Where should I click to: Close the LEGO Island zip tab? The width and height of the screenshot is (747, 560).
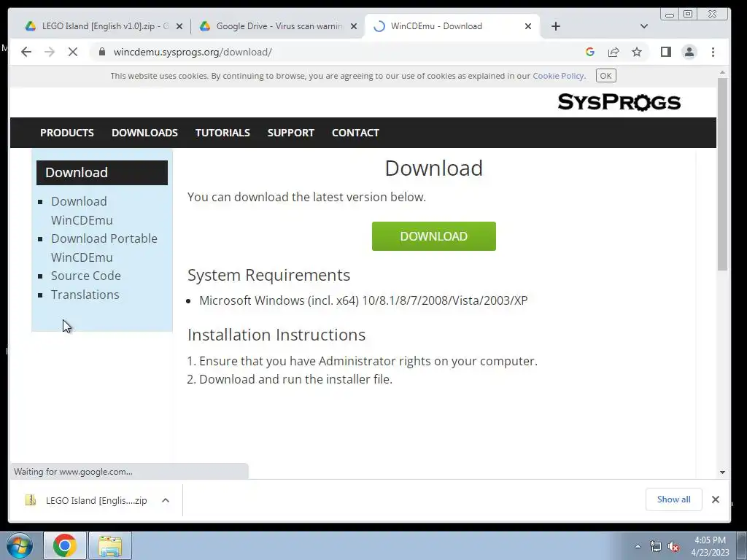click(179, 27)
